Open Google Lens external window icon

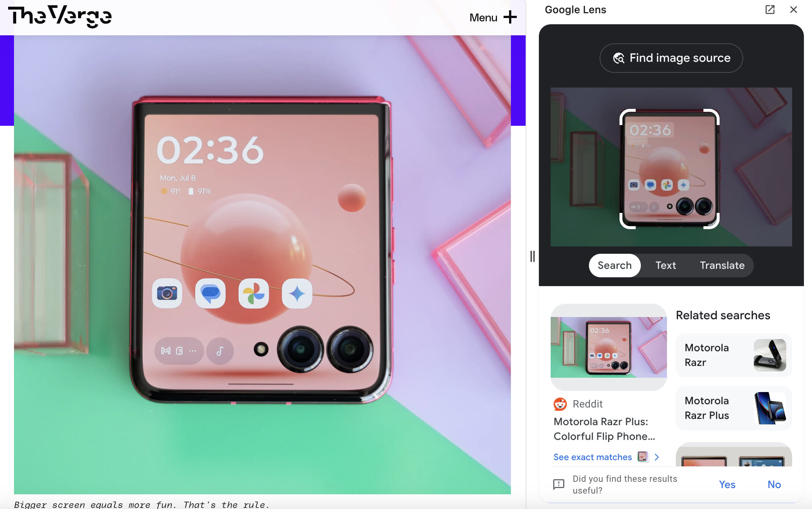[770, 10]
